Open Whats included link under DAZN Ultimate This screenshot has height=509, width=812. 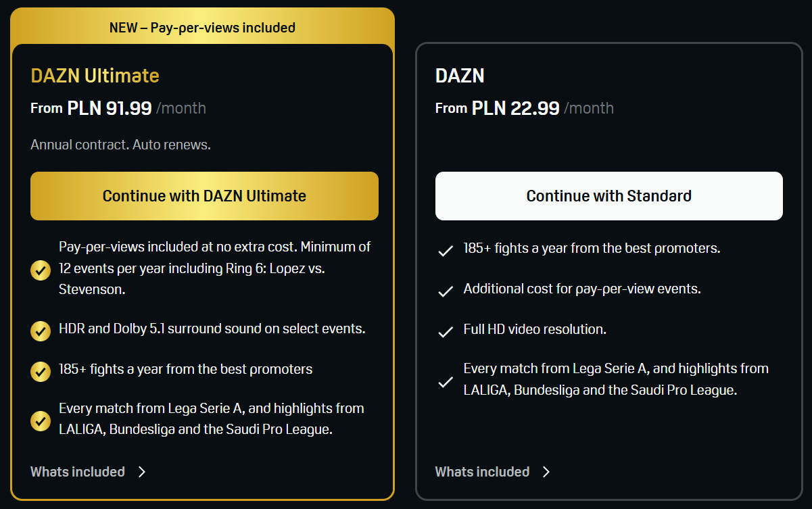click(x=78, y=472)
